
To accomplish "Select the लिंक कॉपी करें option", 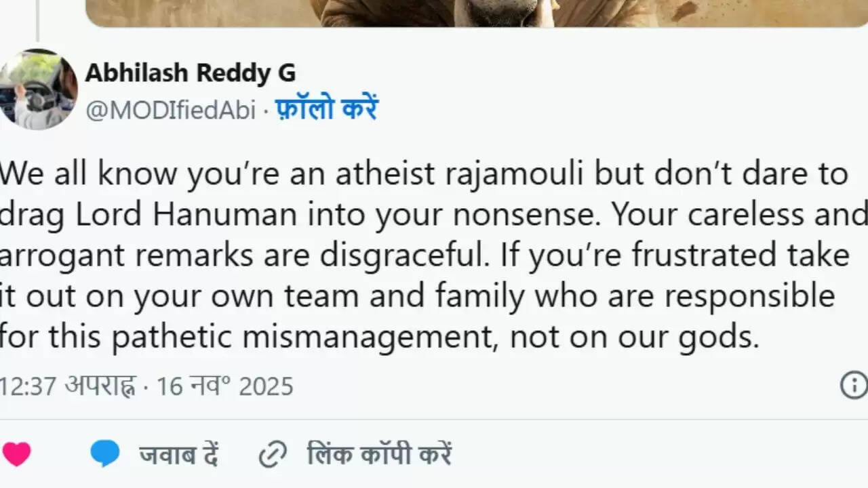I will pyautogui.click(x=380, y=454).
